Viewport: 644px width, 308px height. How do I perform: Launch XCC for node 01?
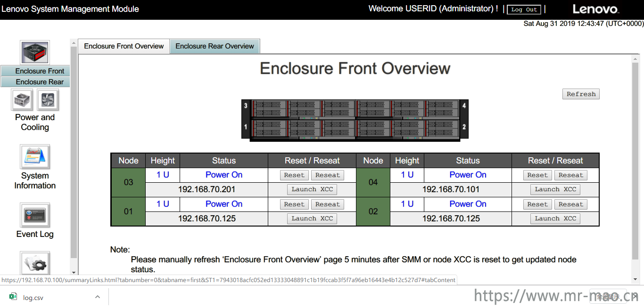(312, 219)
